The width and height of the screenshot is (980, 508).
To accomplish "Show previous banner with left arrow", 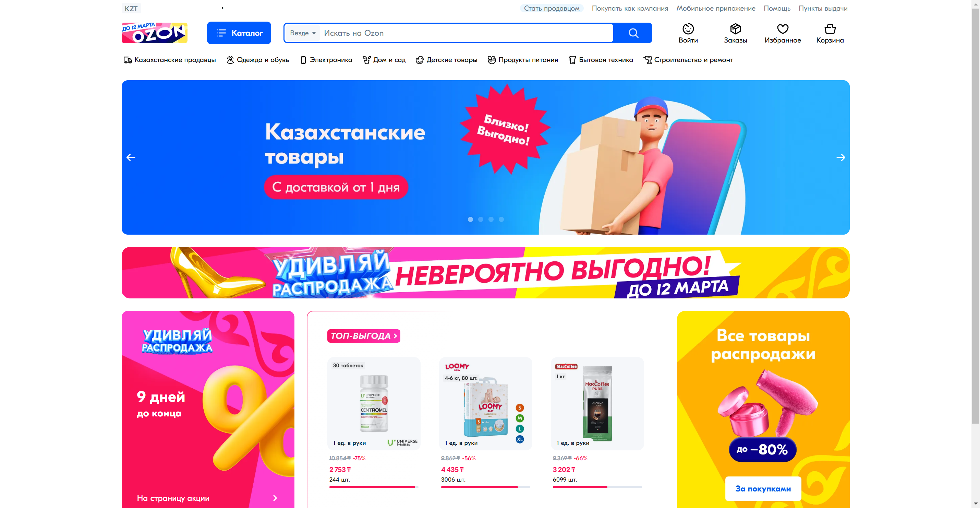I will click(x=131, y=158).
